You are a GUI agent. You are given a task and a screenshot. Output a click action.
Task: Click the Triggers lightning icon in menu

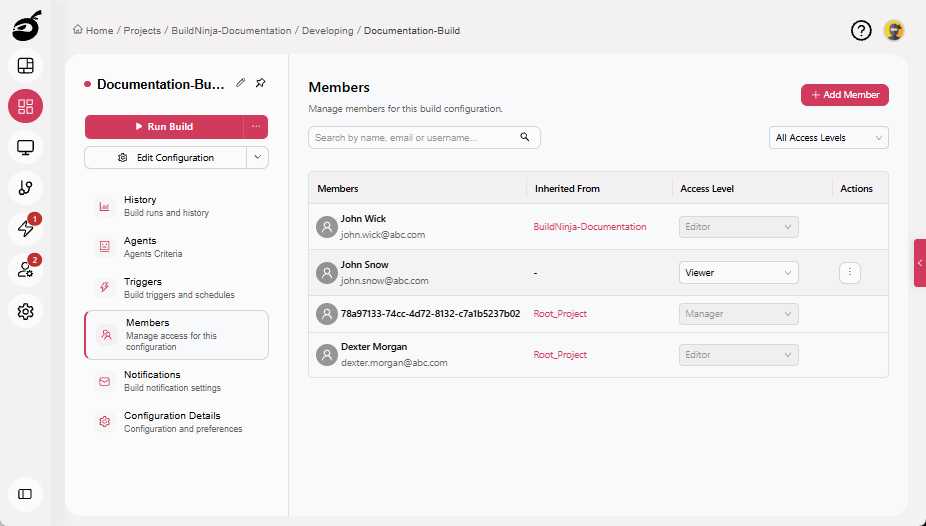105,287
